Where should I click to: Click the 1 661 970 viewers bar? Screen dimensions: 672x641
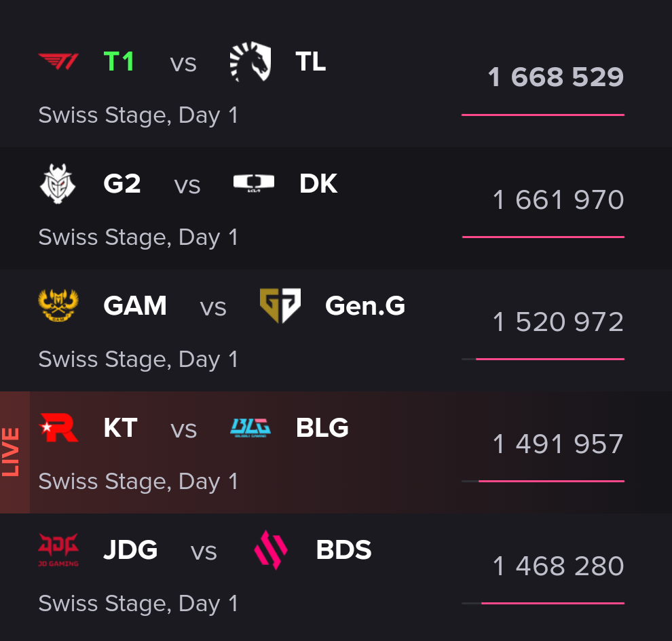[543, 237]
